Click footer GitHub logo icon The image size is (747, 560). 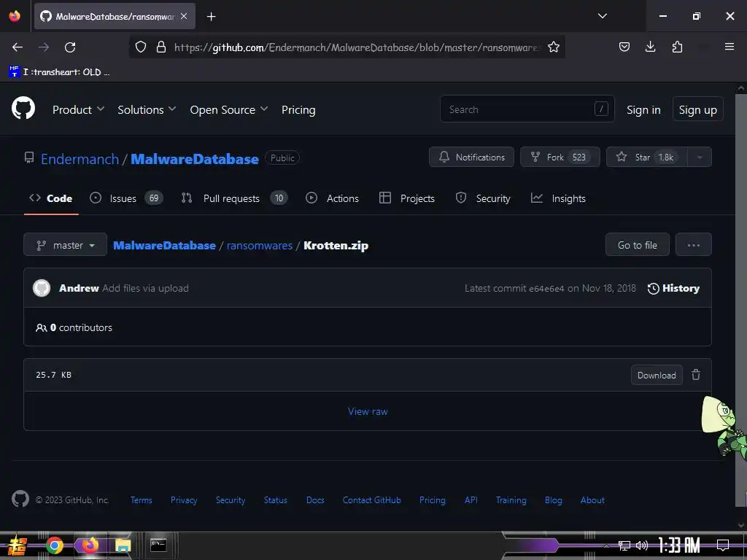pyautogui.click(x=20, y=499)
